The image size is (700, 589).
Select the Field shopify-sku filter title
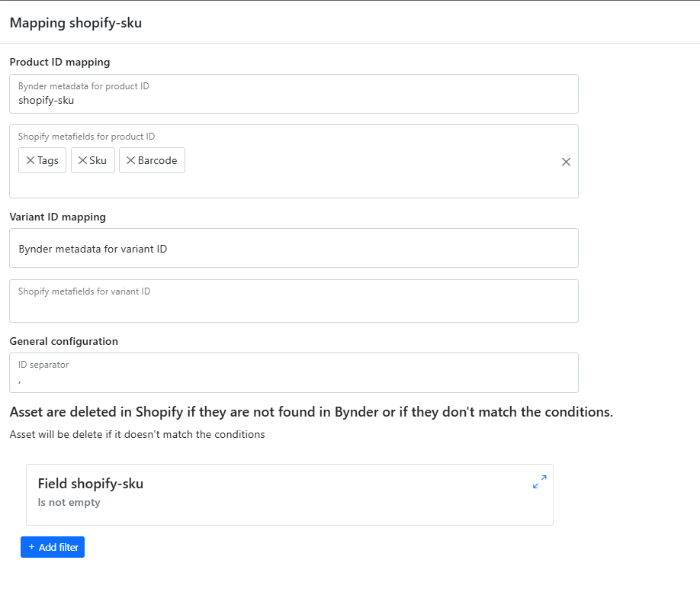coord(91,484)
